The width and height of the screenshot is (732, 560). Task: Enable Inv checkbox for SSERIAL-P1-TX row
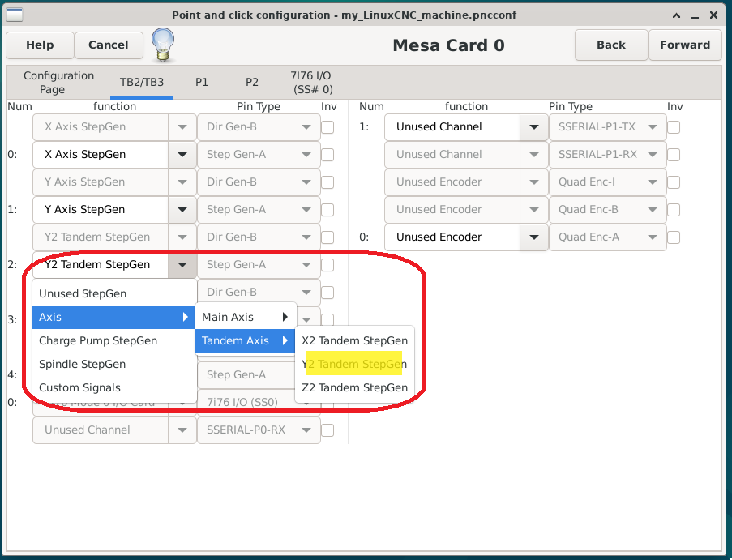click(674, 127)
